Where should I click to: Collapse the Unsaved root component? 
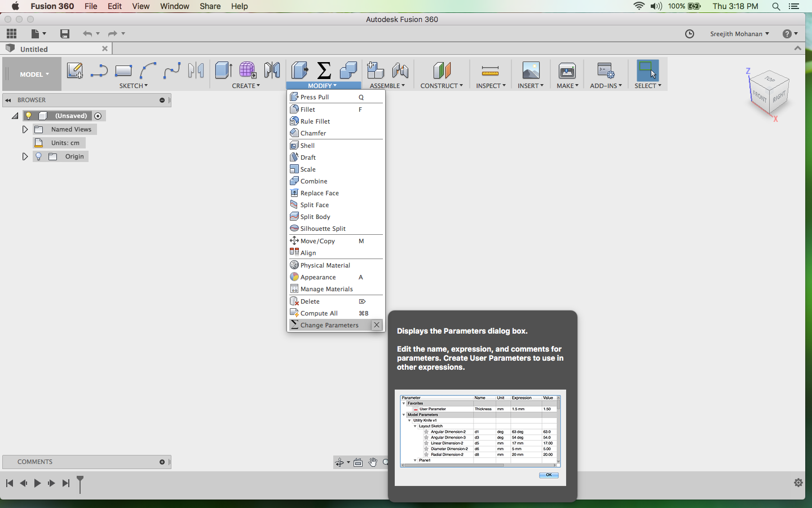tap(15, 116)
